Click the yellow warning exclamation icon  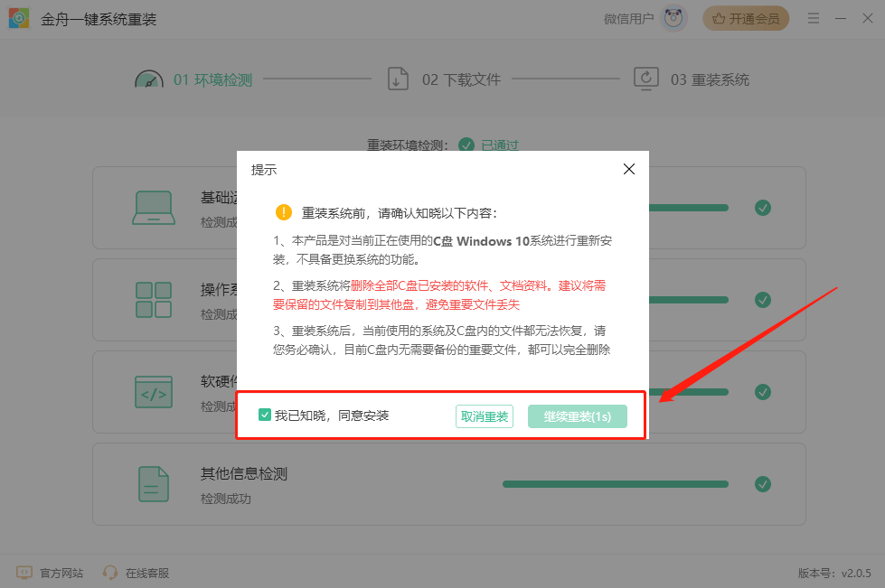point(283,212)
